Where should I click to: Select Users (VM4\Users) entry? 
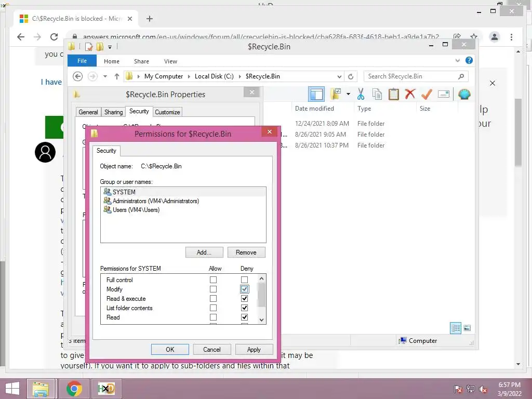coord(183,210)
